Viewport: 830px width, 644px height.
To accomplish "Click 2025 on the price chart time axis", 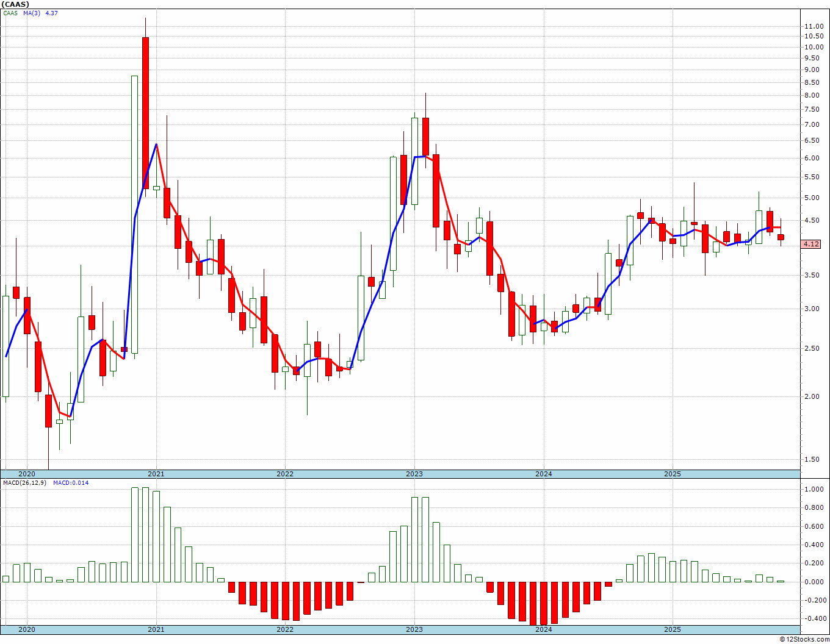I will [x=673, y=474].
